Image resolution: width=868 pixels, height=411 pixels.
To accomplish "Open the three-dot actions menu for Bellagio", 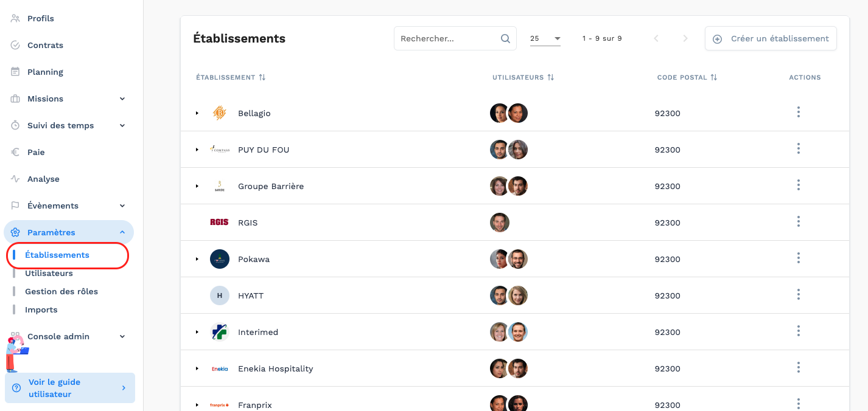I will (x=798, y=112).
